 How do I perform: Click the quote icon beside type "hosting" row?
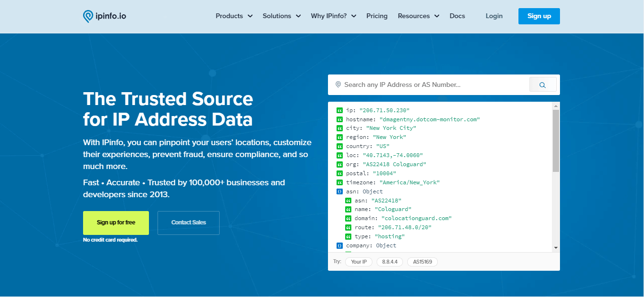(x=348, y=237)
